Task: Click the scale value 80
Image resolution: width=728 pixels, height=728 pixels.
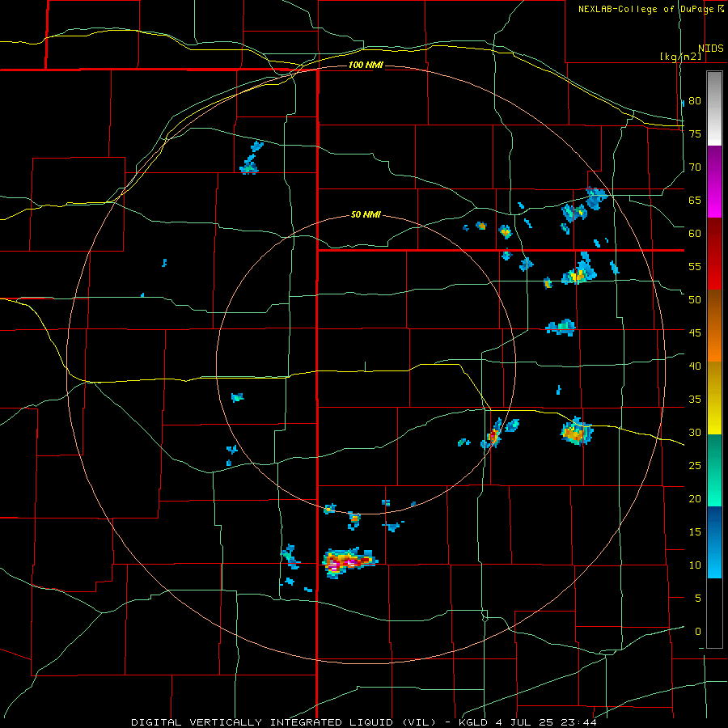Action: tap(695, 101)
